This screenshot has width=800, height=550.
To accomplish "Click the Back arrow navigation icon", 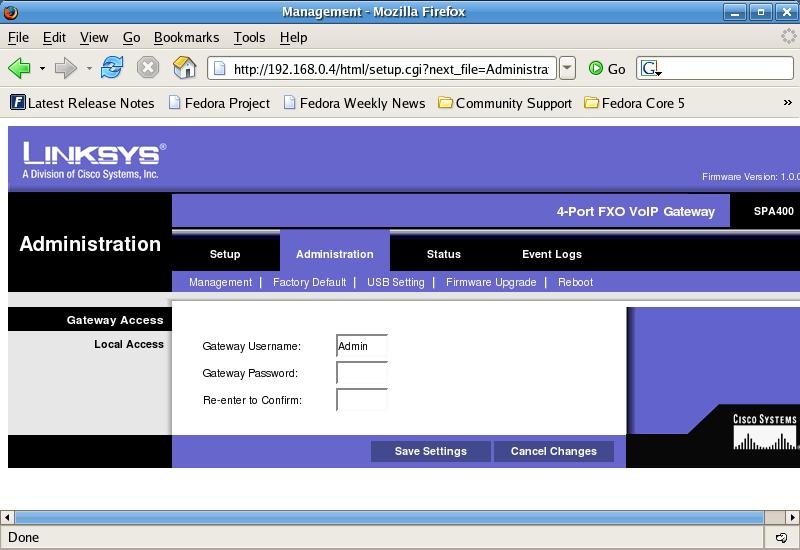I will [x=19, y=68].
